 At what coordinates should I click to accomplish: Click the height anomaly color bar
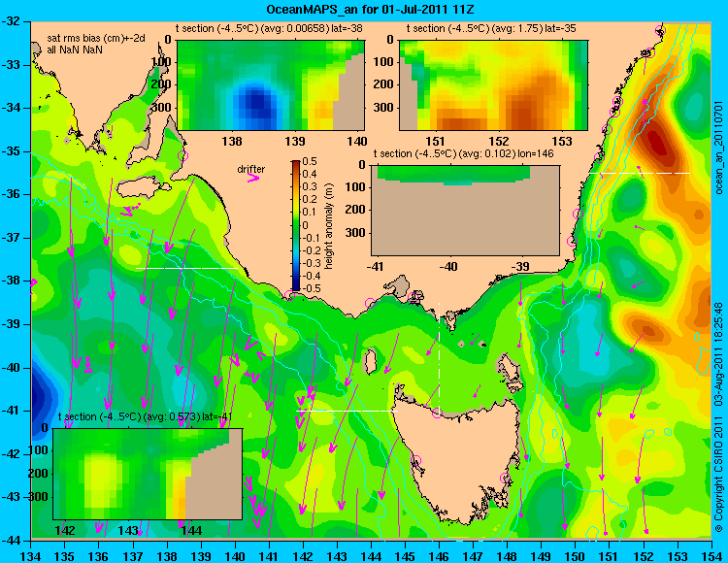point(296,225)
